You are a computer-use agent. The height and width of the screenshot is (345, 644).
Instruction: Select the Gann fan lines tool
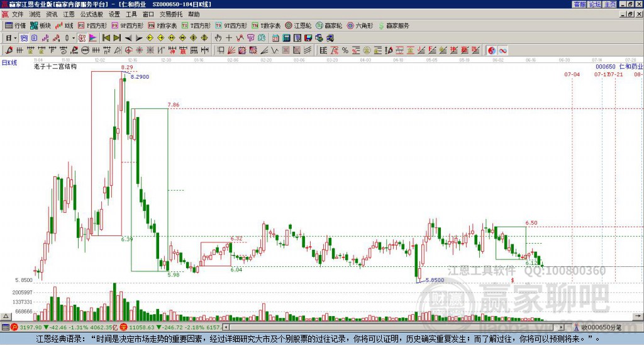click(x=231, y=50)
